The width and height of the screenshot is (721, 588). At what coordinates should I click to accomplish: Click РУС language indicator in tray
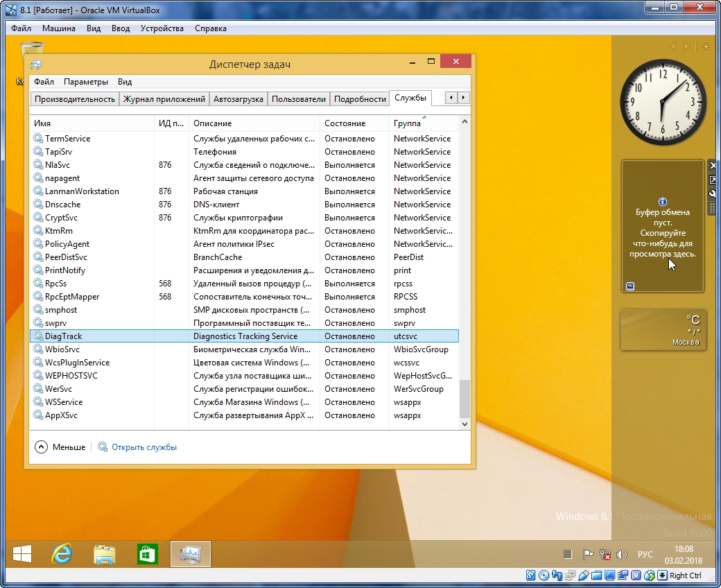645,555
